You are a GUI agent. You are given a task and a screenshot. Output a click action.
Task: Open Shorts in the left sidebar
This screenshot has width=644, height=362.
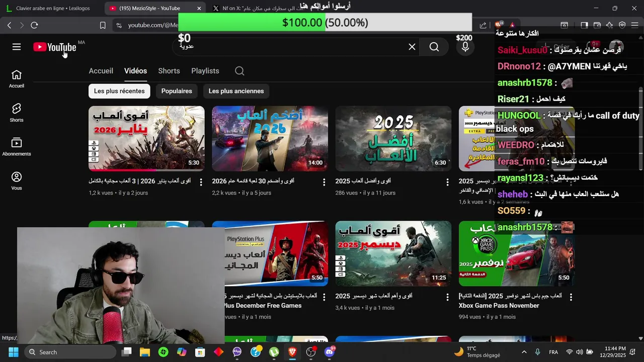pos(17,113)
